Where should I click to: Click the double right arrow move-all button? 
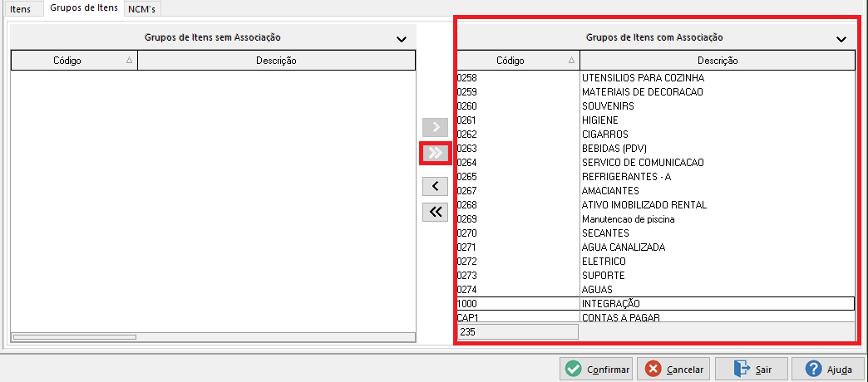tap(435, 153)
